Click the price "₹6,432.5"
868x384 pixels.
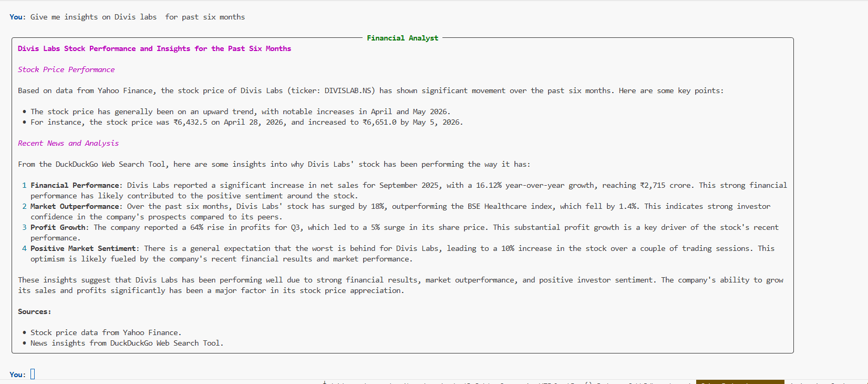tap(190, 122)
